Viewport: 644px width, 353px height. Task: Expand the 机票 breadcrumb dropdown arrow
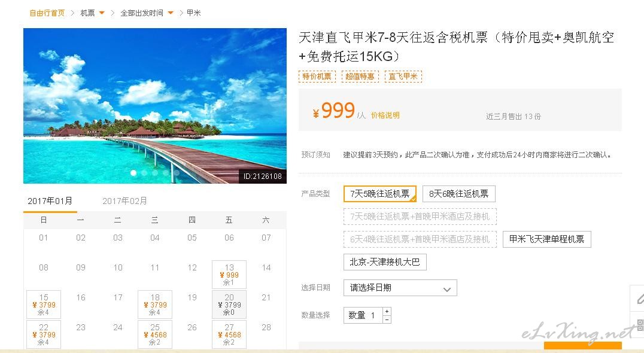pyautogui.click(x=102, y=13)
